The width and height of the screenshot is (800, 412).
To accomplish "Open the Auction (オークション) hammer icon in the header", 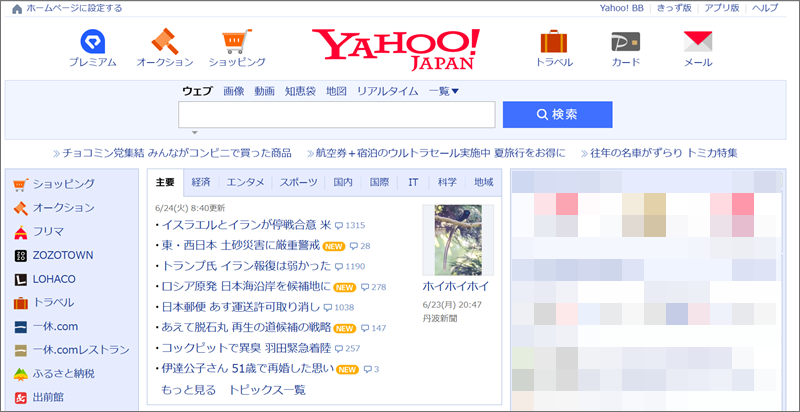I will pyautogui.click(x=165, y=41).
